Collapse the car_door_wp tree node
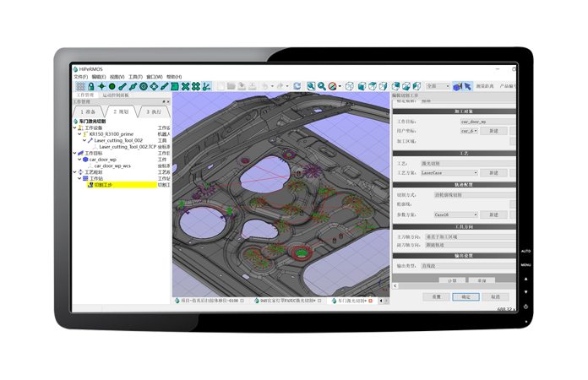588x380 pixels. [x=79, y=160]
